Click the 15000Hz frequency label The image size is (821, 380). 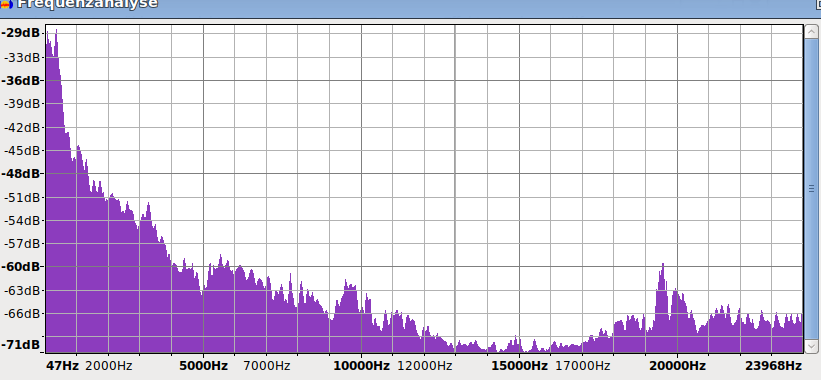coord(519,365)
